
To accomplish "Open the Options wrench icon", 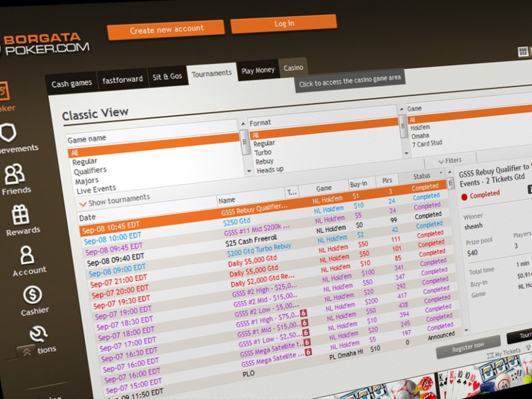I will point(39,334).
